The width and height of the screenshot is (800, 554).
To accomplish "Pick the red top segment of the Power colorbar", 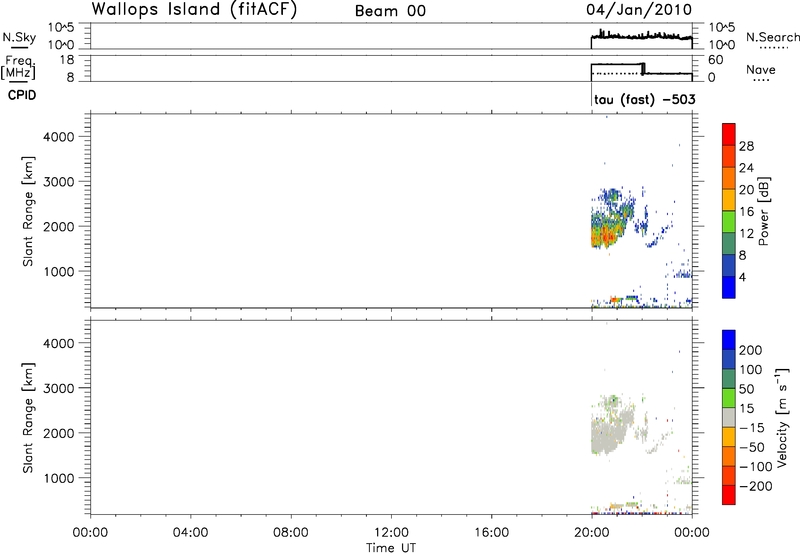I will (729, 134).
